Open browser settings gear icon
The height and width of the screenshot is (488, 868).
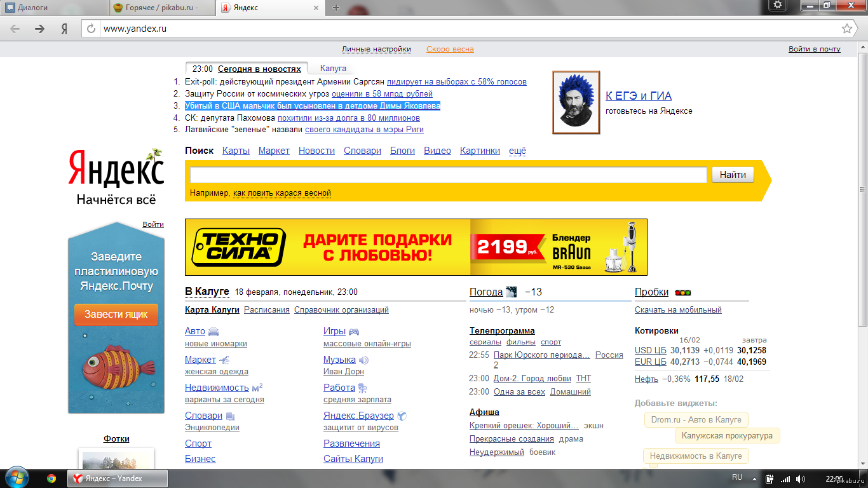click(x=778, y=6)
